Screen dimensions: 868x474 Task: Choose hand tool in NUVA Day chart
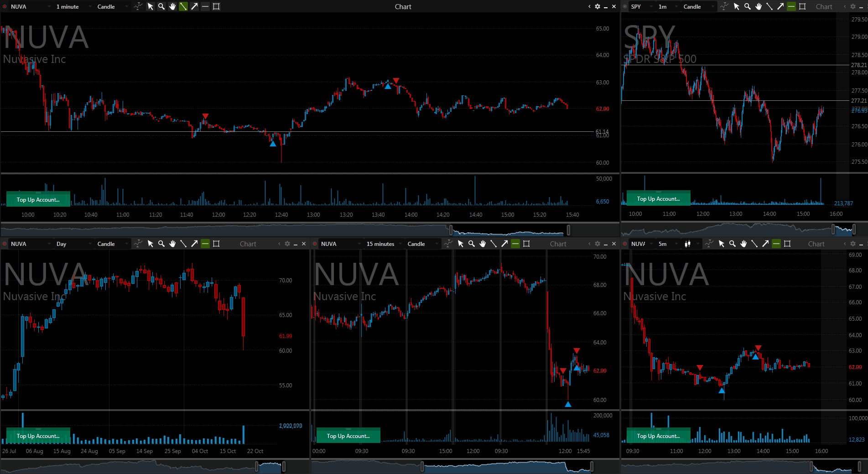[172, 244]
